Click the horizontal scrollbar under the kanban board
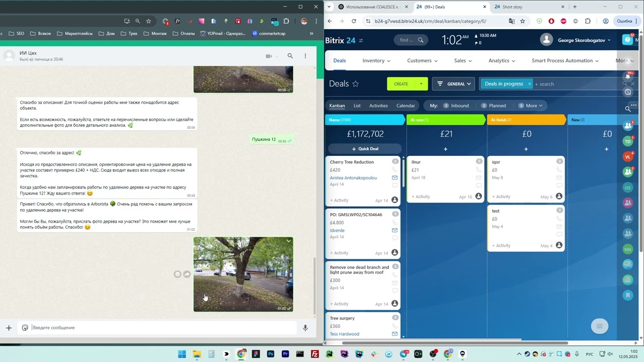This screenshot has width=644, height=362. [455, 343]
